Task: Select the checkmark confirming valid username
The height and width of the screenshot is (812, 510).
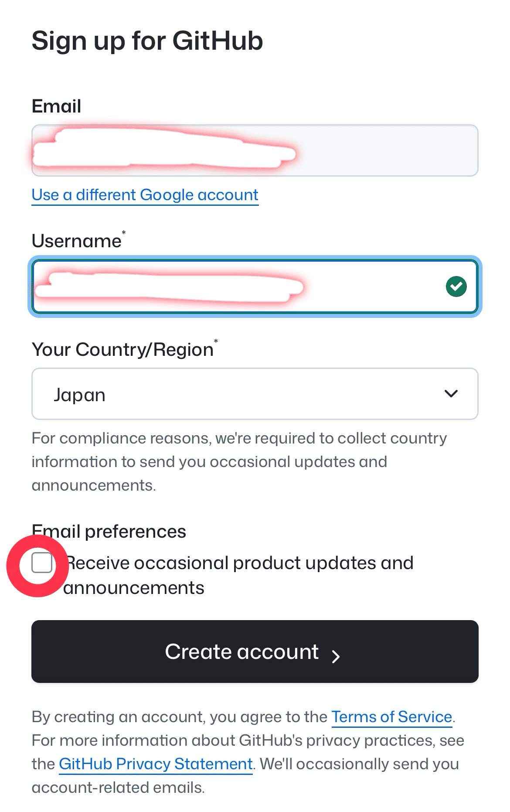Action: point(456,286)
